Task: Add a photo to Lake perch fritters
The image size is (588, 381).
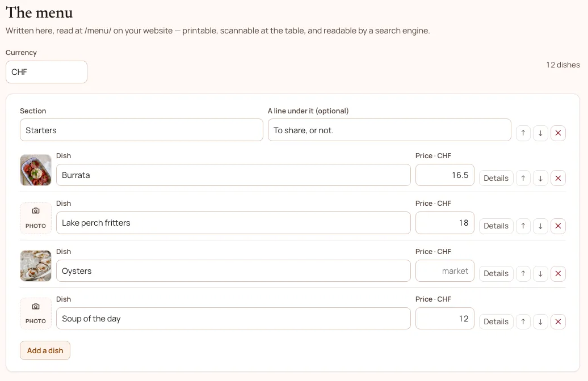Action: coord(36,218)
